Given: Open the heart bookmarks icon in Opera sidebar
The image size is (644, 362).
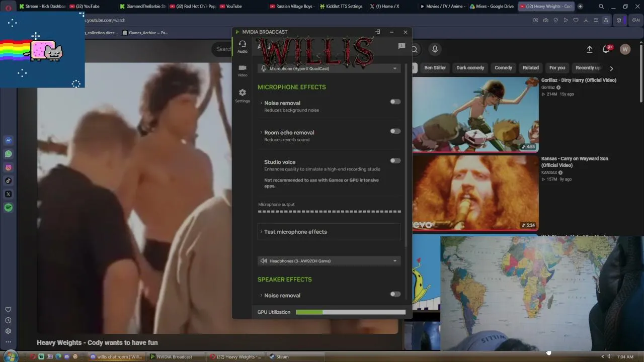Looking at the screenshot, I should [8, 310].
